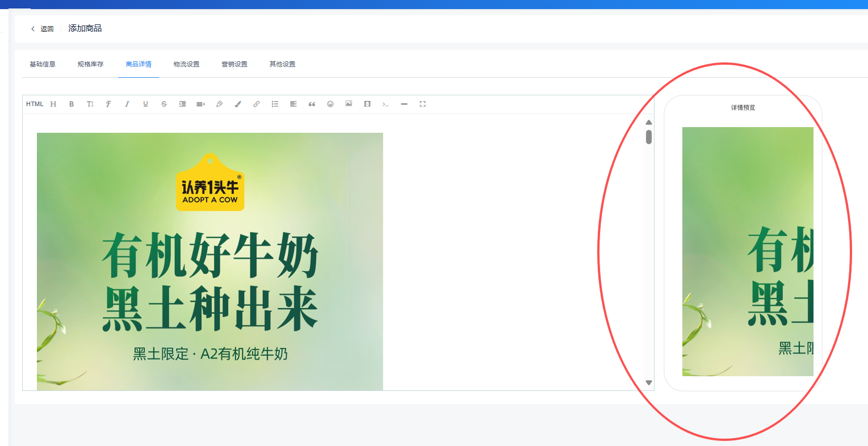Switch to the 规格库存 tab
Screen dimensions: 868x446
(91, 64)
